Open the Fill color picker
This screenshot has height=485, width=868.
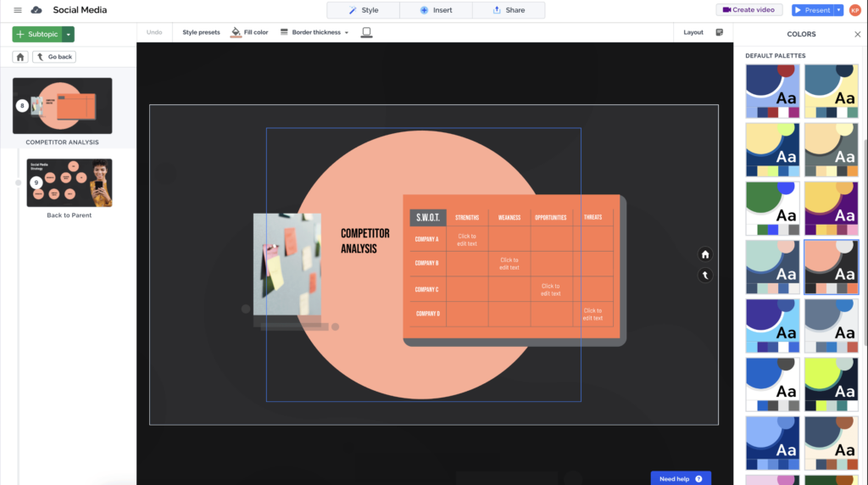pyautogui.click(x=250, y=32)
